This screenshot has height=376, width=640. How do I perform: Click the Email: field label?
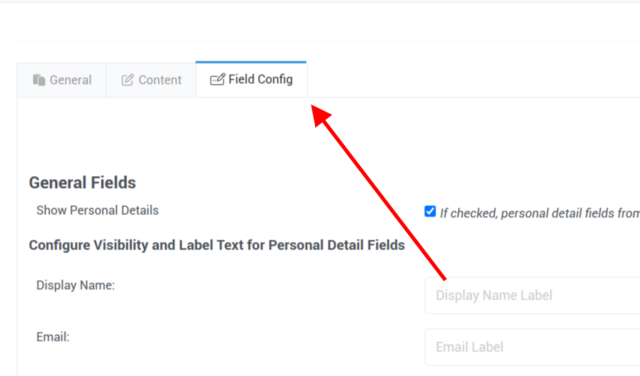click(53, 337)
